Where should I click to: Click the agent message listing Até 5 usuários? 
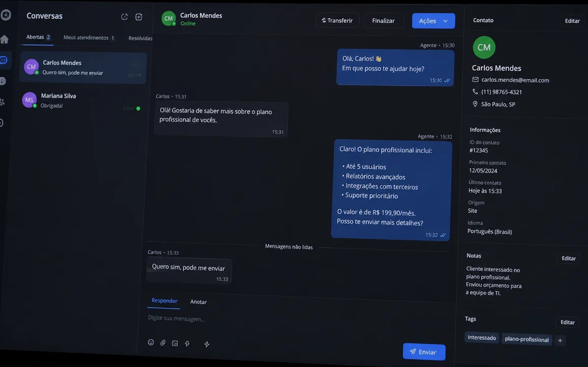point(391,190)
